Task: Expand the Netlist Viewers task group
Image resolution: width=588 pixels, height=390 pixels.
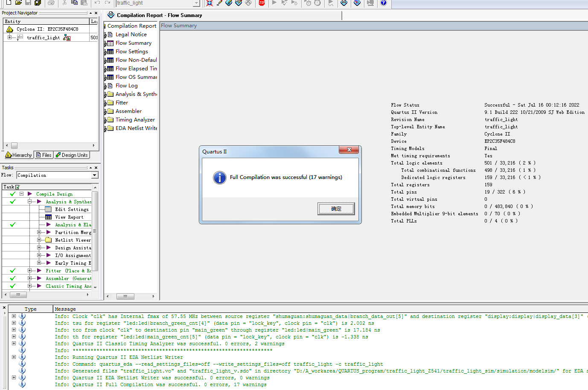Action: click(x=39, y=240)
